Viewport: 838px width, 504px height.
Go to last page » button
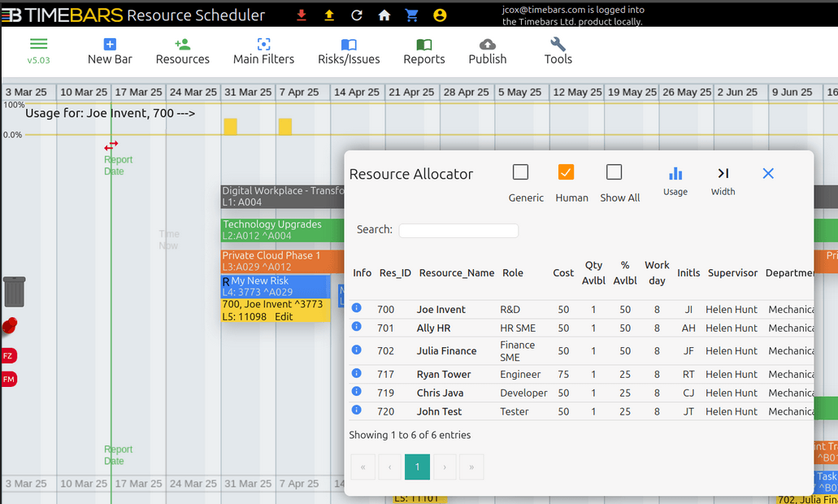point(471,467)
